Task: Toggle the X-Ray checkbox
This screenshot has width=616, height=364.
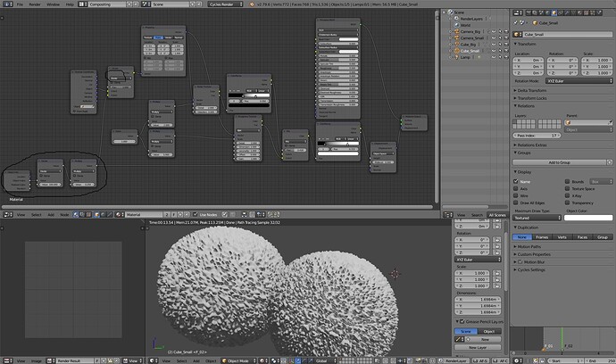Action: (x=567, y=195)
